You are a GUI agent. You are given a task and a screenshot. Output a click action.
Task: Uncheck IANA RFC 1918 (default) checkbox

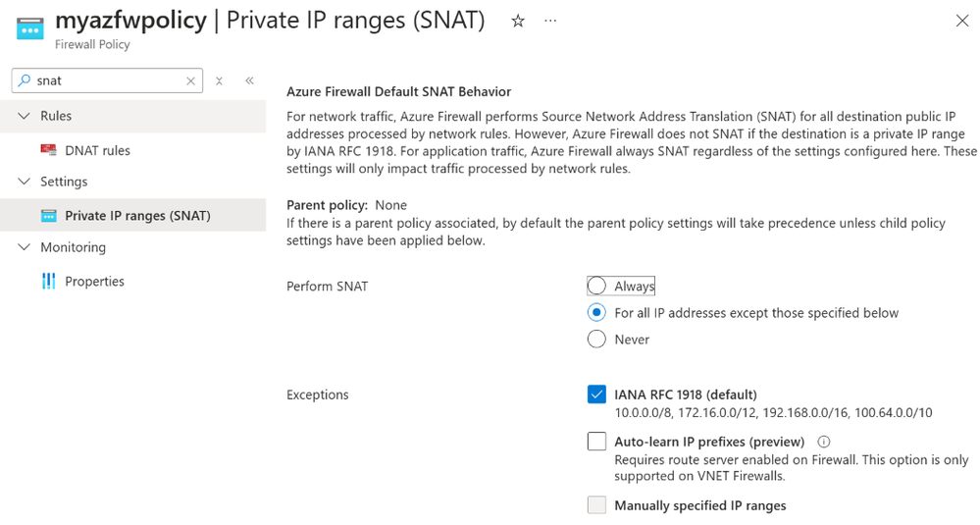click(x=596, y=394)
